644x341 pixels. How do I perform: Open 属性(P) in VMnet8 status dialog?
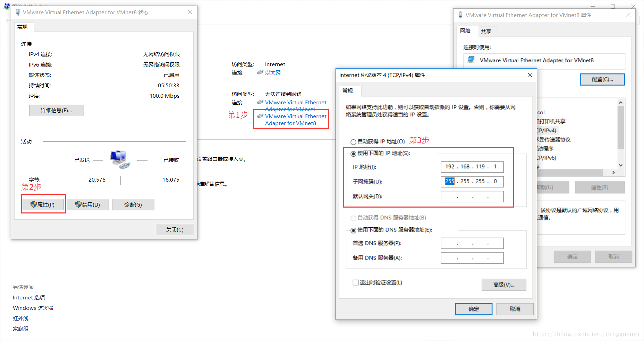tap(44, 205)
